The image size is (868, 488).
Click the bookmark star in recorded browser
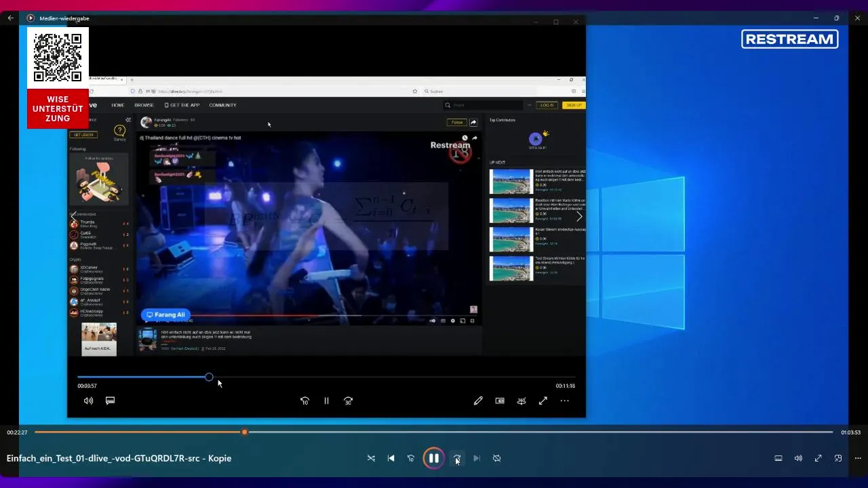click(415, 91)
